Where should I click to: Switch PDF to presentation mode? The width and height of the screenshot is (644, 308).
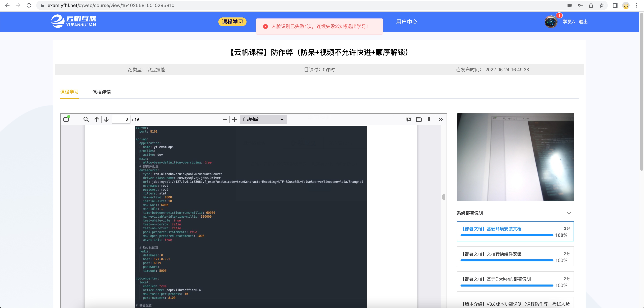click(409, 119)
